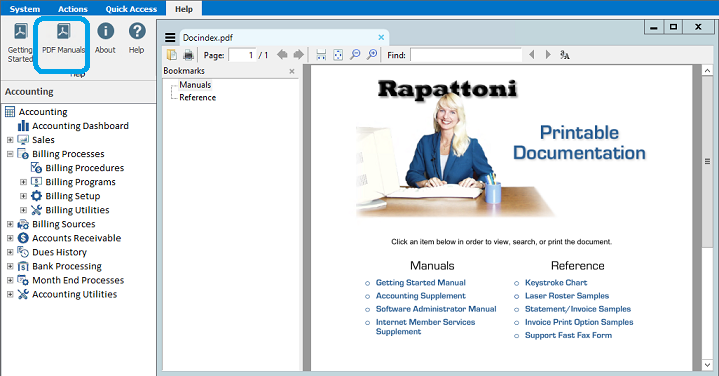Zoom in with magnifier plus icon

coord(372,55)
